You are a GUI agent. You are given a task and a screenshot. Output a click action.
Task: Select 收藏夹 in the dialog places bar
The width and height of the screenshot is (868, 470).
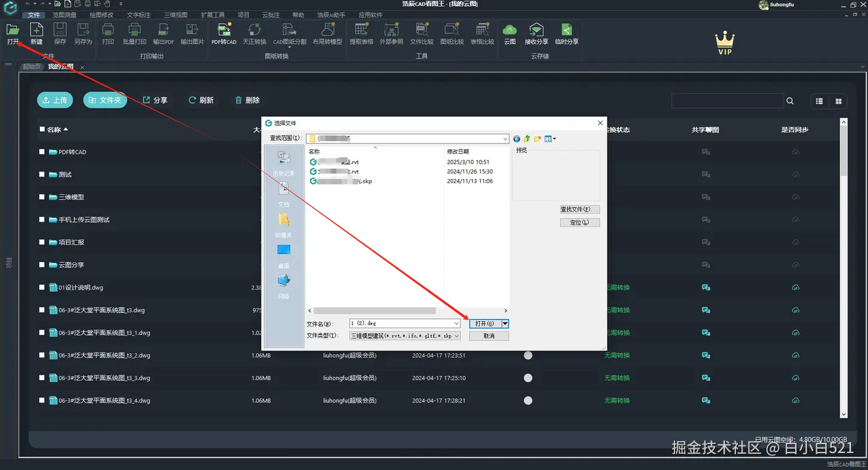(x=284, y=225)
